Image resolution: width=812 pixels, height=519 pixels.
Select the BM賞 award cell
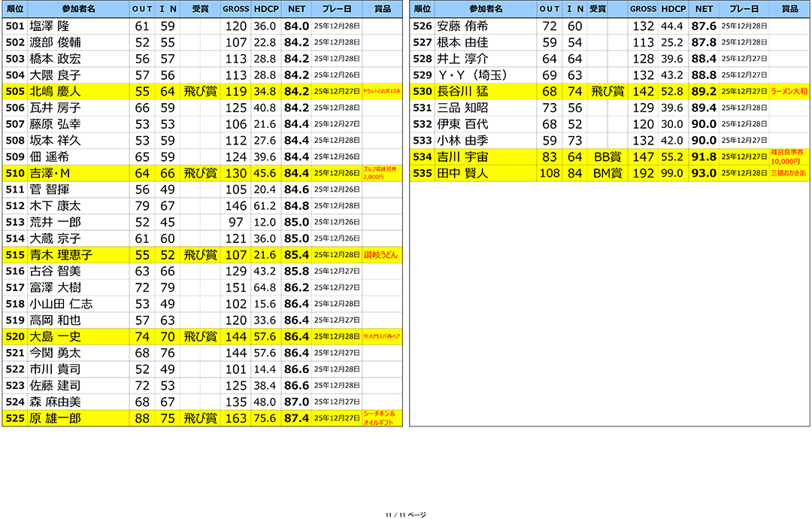point(607,173)
